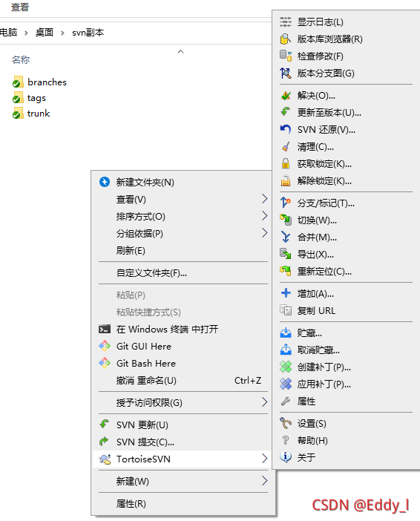Open the View (查看) ribbon tab

(x=20, y=7)
